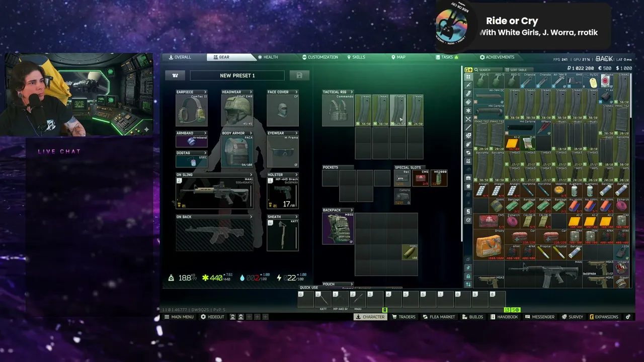Screen dimensions: 644x362
Task: Expand the Tactical Rig slot arrow
Action: (352, 92)
